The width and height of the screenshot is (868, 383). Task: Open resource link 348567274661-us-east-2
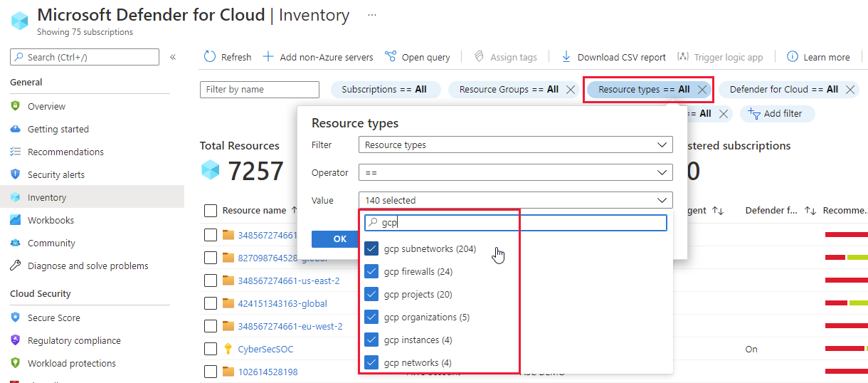tap(289, 280)
